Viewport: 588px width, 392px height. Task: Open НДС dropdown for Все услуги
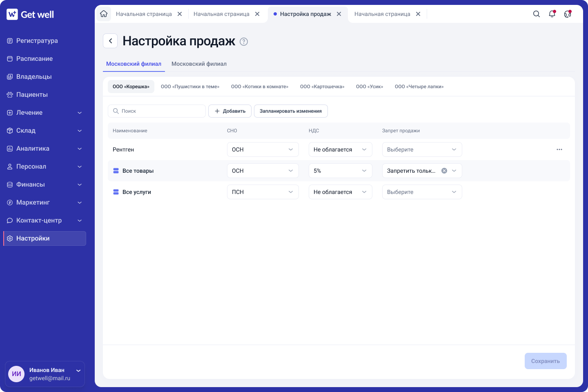click(341, 192)
